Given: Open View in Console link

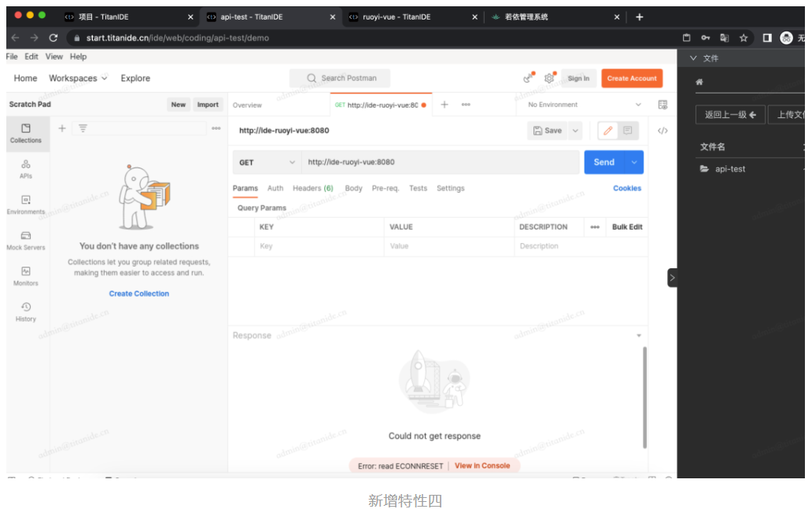Looking at the screenshot, I should (x=483, y=465).
